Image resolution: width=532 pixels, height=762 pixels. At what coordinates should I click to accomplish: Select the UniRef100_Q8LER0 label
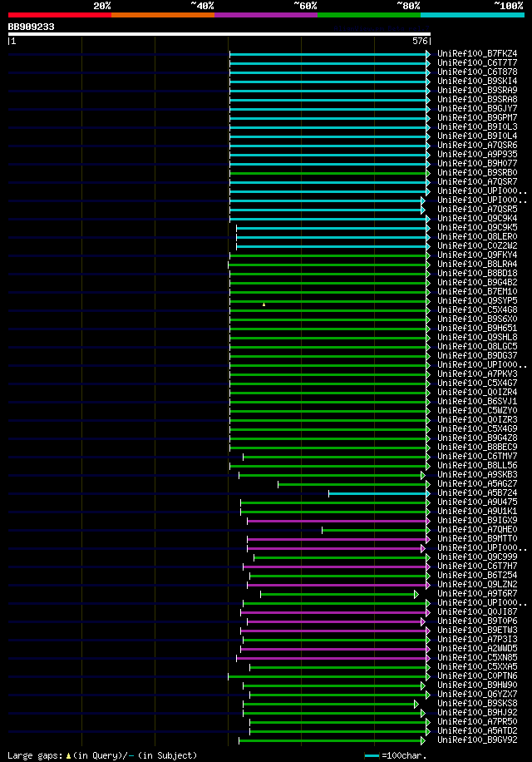point(477,236)
